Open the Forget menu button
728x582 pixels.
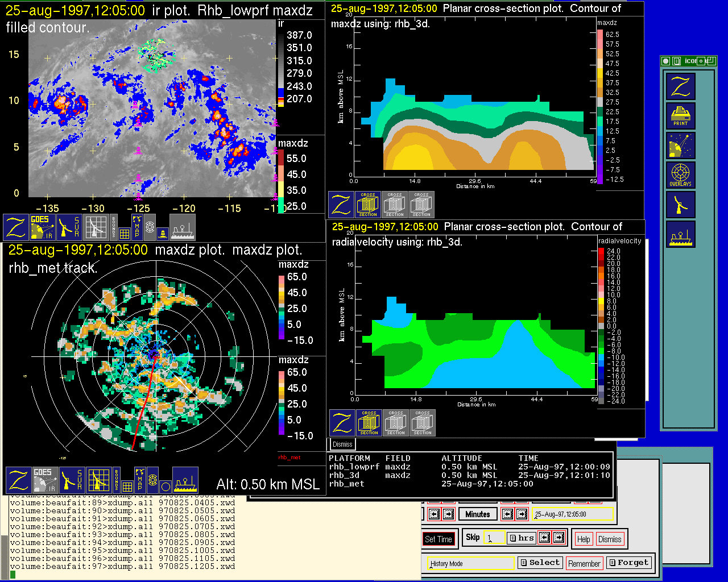[628, 563]
